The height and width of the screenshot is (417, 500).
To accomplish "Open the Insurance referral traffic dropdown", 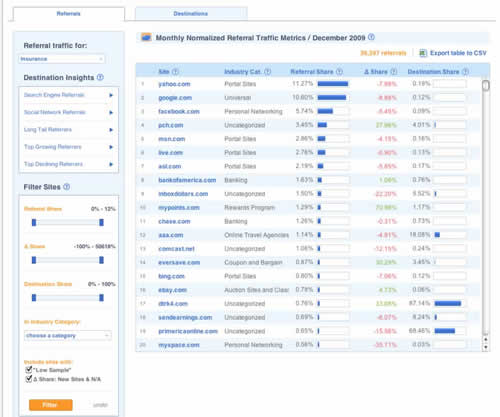I will (x=62, y=59).
